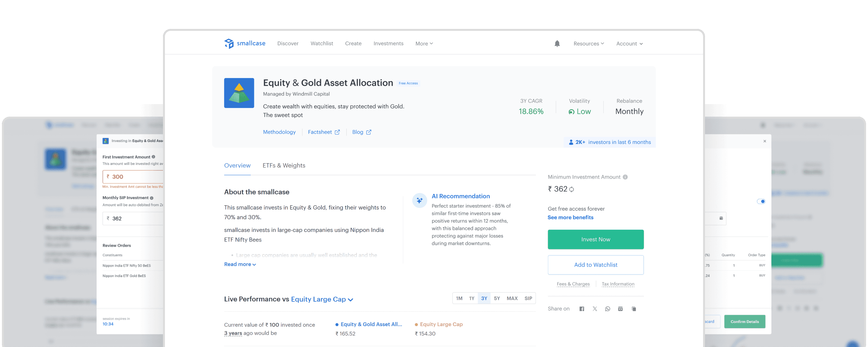
Task: Click the Invest Now button
Action: click(x=595, y=239)
